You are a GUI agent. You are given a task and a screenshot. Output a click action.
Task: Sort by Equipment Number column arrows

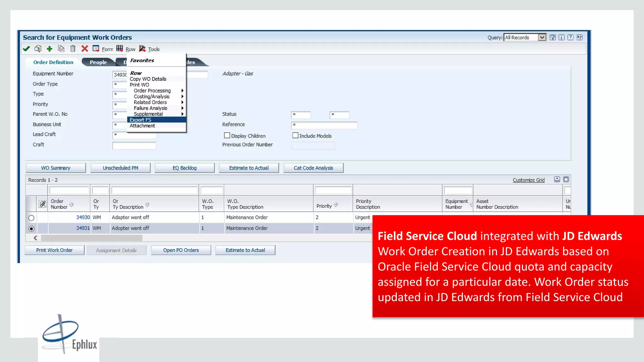(x=471, y=205)
